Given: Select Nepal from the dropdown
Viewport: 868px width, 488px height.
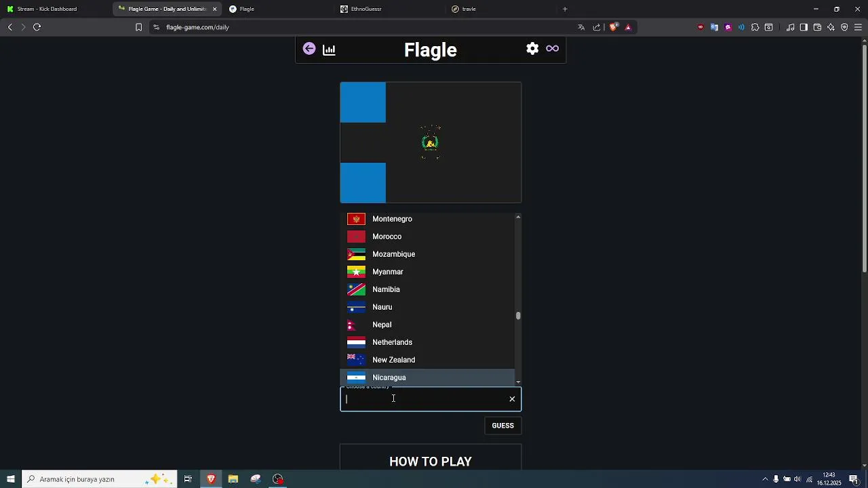Looking at the screenshot, I should tap(427, 325).
